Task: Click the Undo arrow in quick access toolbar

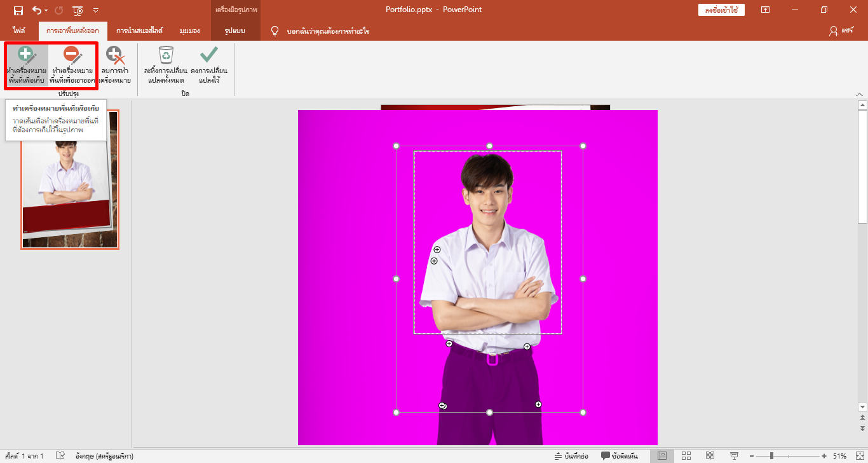Action: point(37,10)
